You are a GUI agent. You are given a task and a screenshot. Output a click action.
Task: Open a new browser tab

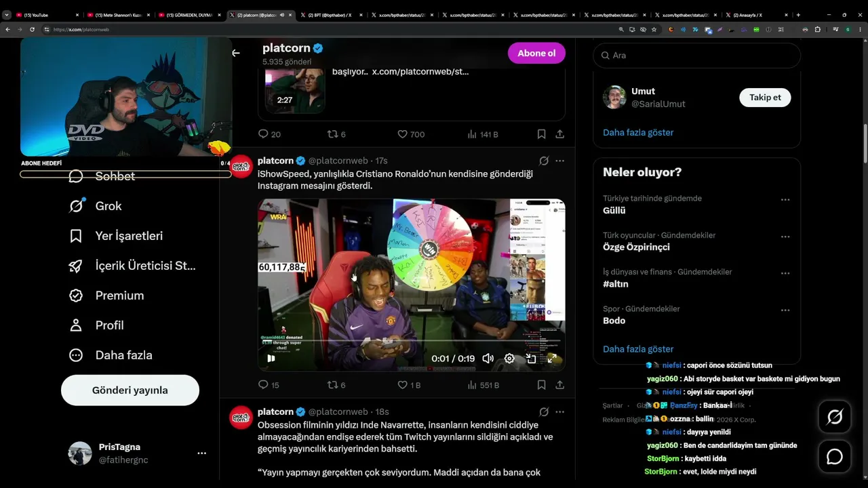(798, 15)
